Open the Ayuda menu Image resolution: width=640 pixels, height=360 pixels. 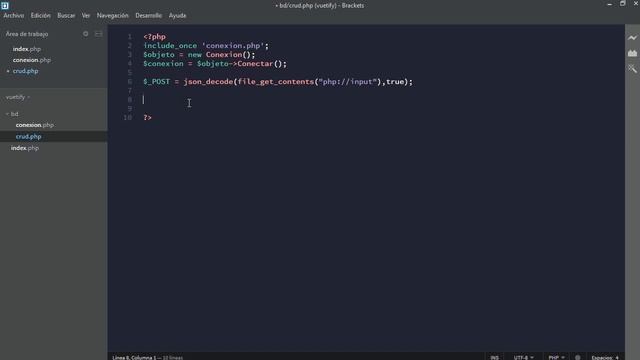click(x=178, y=16)
